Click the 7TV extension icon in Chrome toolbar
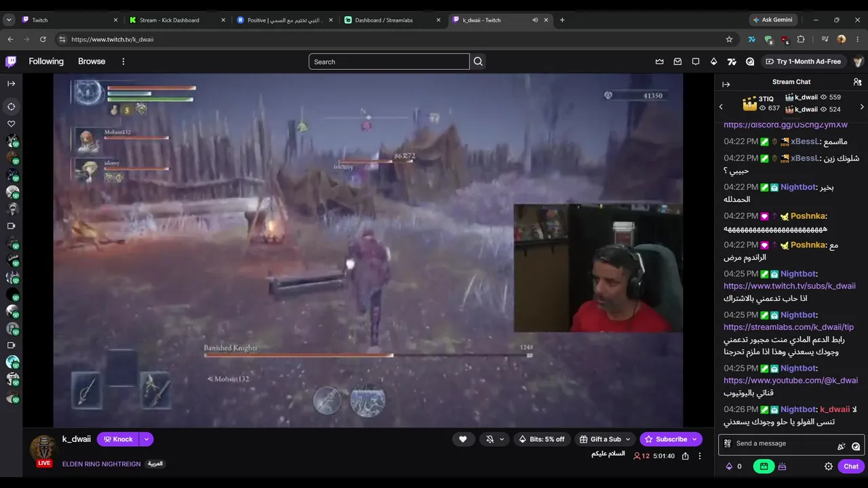Viewport: 868px width, 488px height. pyautogui.click(x=751, y=39)
